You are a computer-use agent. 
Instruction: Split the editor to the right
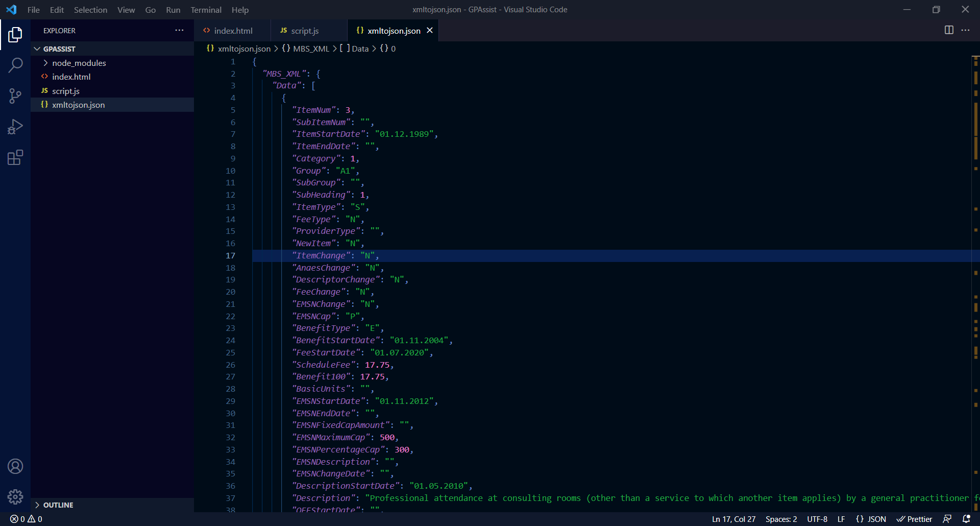[x=949, y=30]
